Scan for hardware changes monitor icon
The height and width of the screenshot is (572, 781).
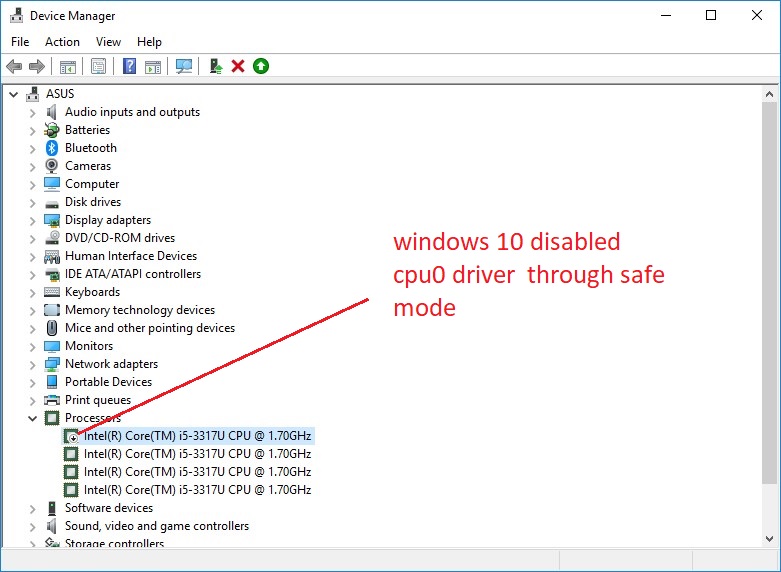coord(184,66)
